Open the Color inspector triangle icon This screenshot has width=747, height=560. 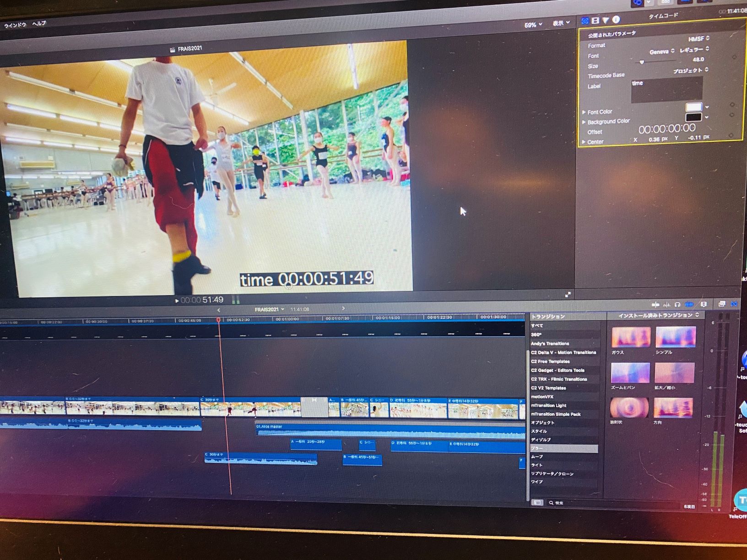click(x=606, y=20)
